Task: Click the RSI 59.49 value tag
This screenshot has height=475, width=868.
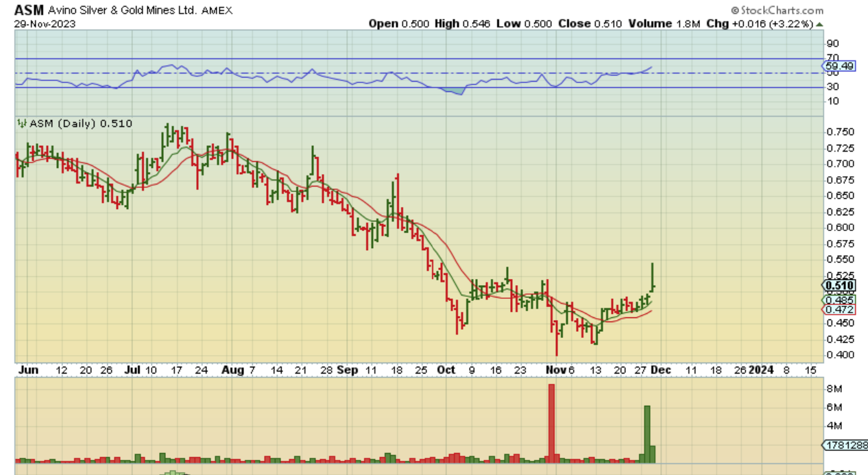Action: 837,66
